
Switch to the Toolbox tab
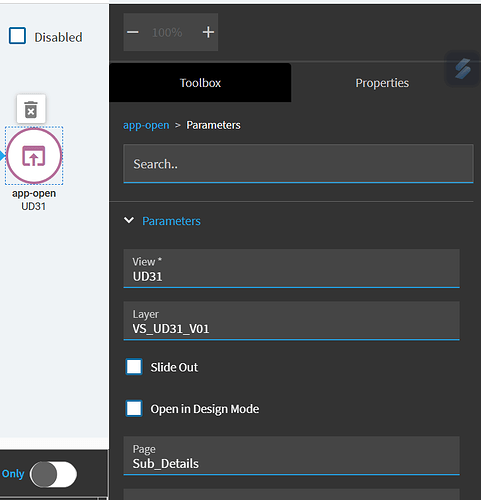pyautogui.click(x=200, y=83)
